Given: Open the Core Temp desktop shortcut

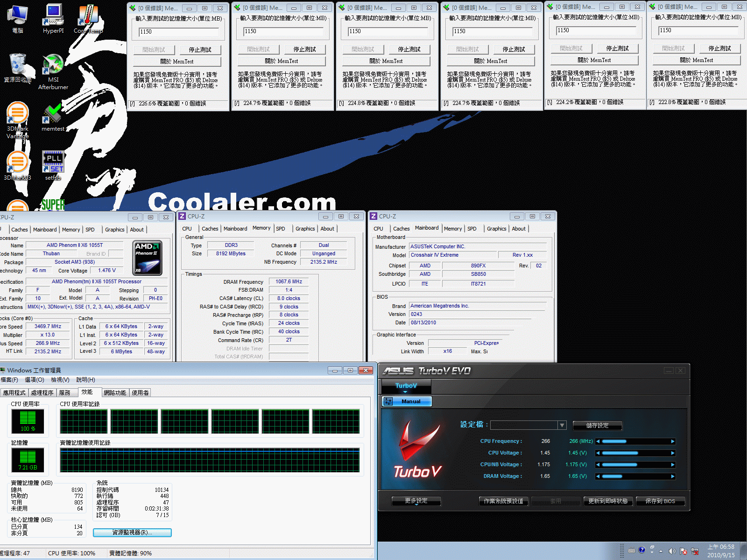Looking at the screenshot, I should pos(88,19).
